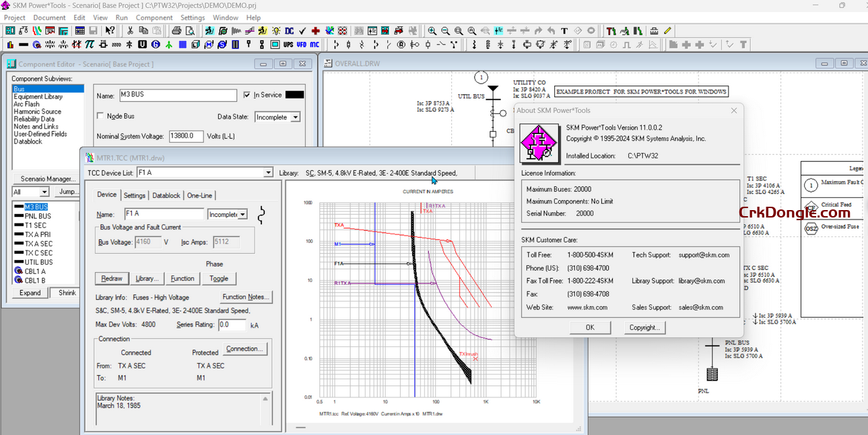Select the Text tool in the toolbar
The height and width of the screenshot is (435, 868).
564,30
